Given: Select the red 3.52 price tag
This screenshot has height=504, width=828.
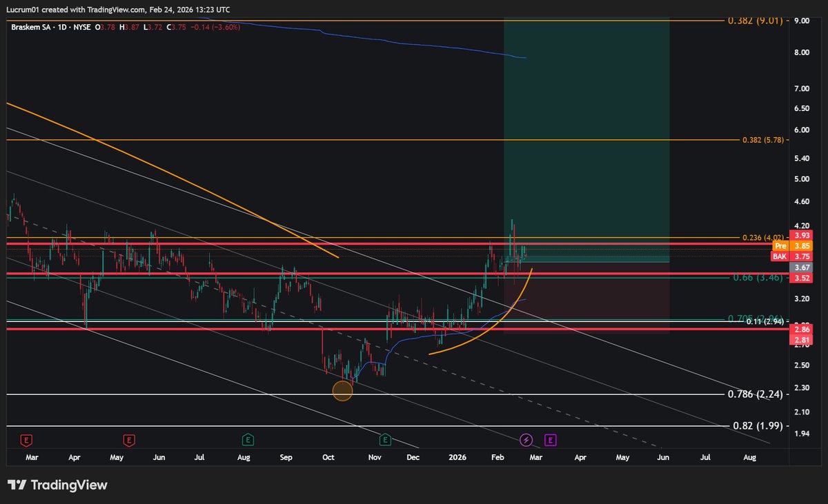Looking at the screenshot, I should tap(802, 278).
